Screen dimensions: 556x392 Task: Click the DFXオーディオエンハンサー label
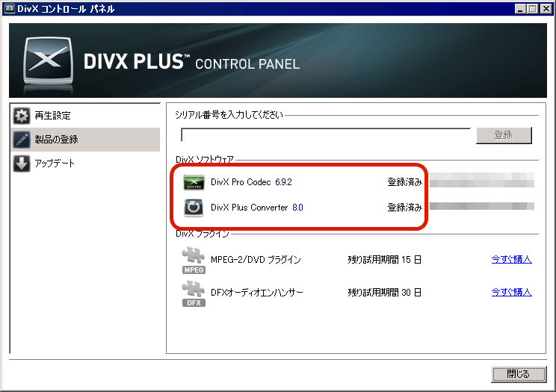pos(257,293)
